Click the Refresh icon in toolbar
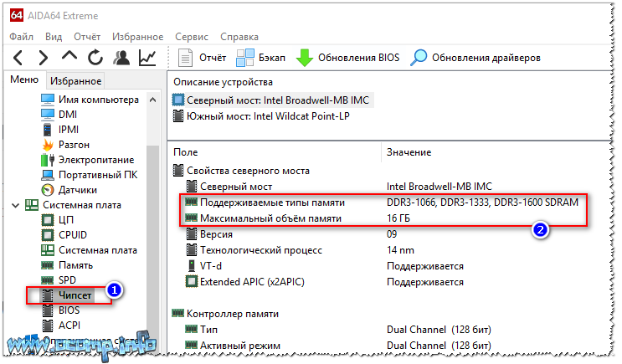This screenshot has height=364, width=622. (95, 58)
